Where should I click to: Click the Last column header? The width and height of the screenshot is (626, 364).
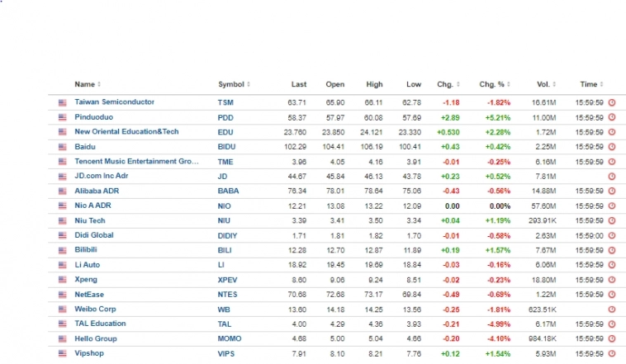point(299,84)
